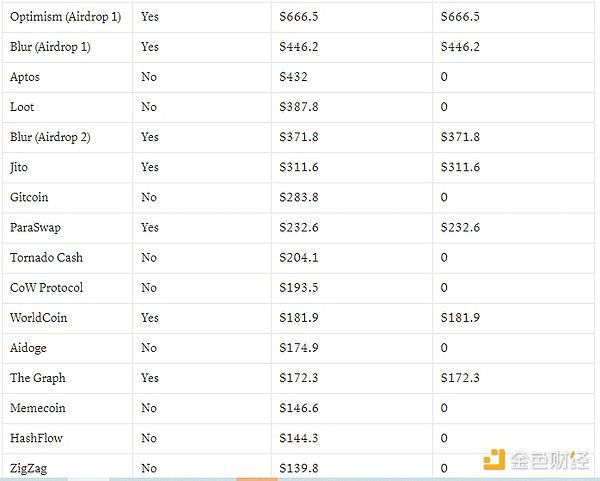Select the Gitcoin name cell
This screenshot has height=481, width=600.
(29, 197)
